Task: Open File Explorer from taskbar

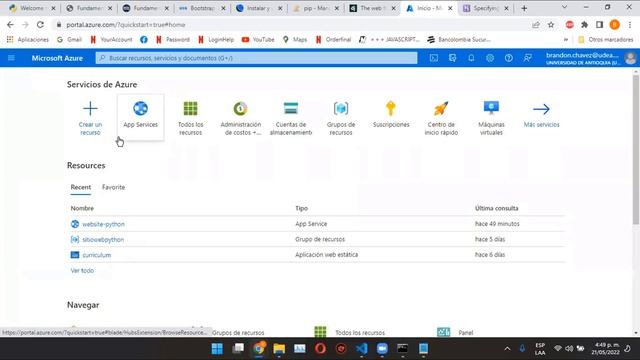Action: pos(279,349)
